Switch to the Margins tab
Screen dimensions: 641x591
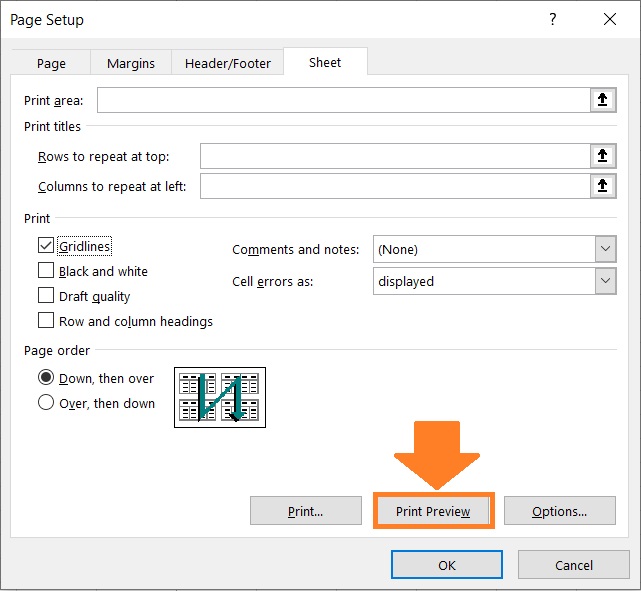point(131,63)
